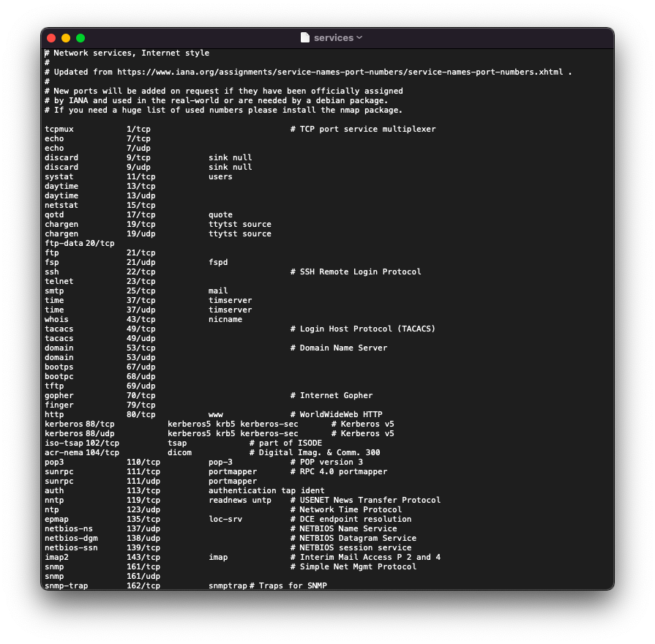Click the 22/tcp port in ssh line

click(x=141, y=272)
